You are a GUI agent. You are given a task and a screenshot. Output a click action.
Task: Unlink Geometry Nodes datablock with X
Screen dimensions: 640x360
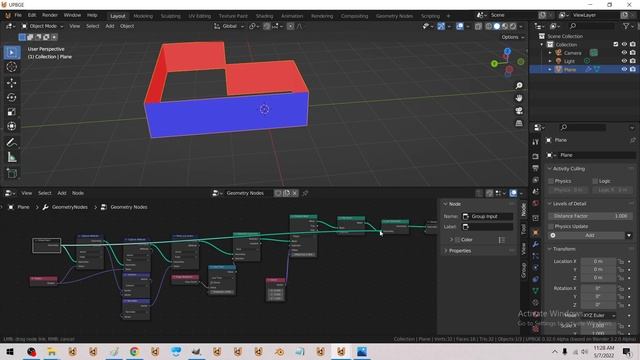coord(294,193)
